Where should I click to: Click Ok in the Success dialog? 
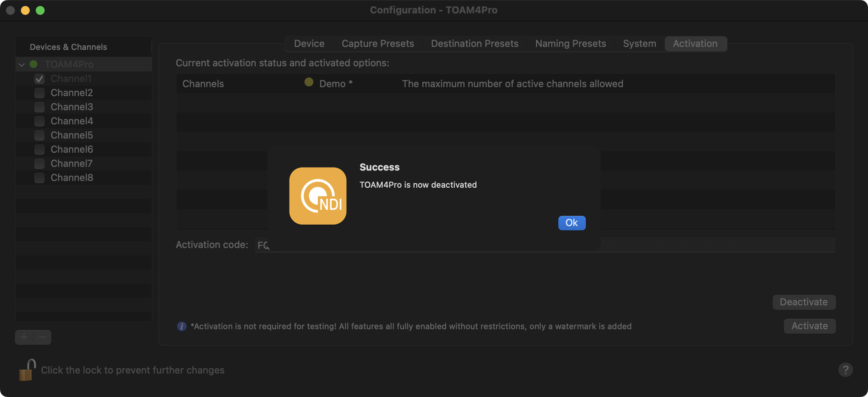pyautogui.click(x=572, y=223)
